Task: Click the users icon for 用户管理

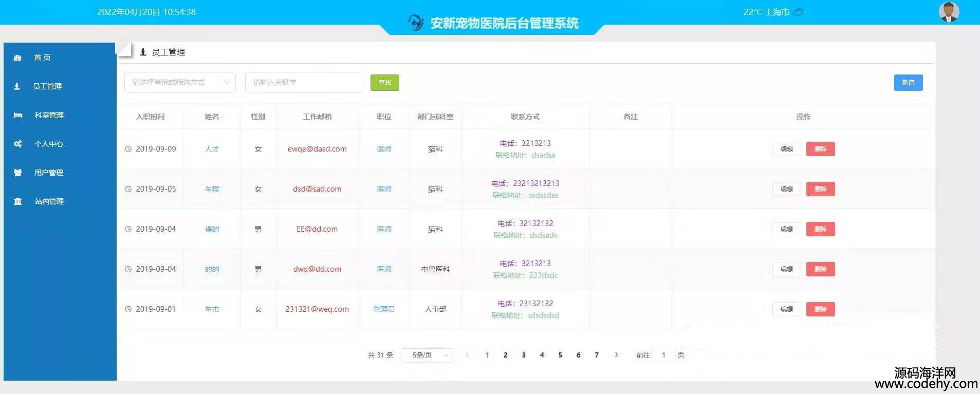Action: (x=18, y=173)
